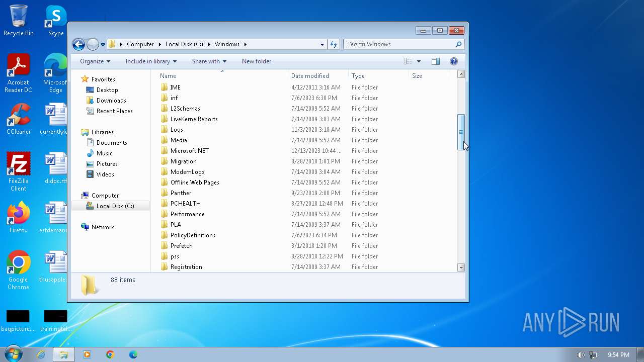Select the PolicyDefinitions folder name
This screenshot has height=362, width=644.
pos(193,235)
